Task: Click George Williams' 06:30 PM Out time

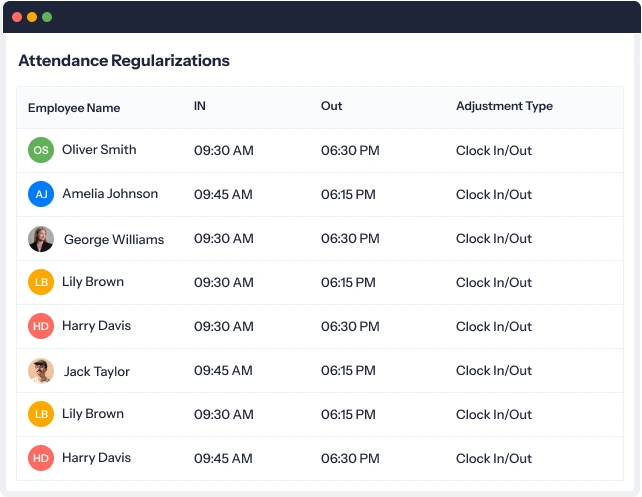Action: click(x=350, y=238)
